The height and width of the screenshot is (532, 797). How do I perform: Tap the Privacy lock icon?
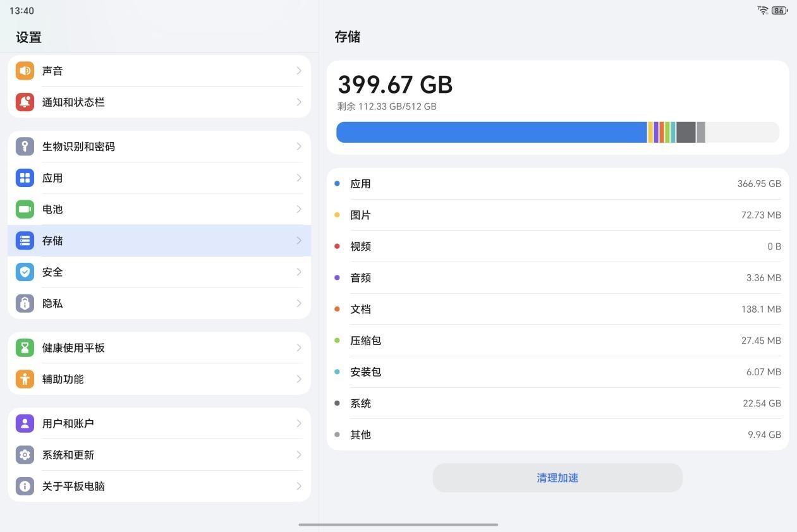coord(25,303)
